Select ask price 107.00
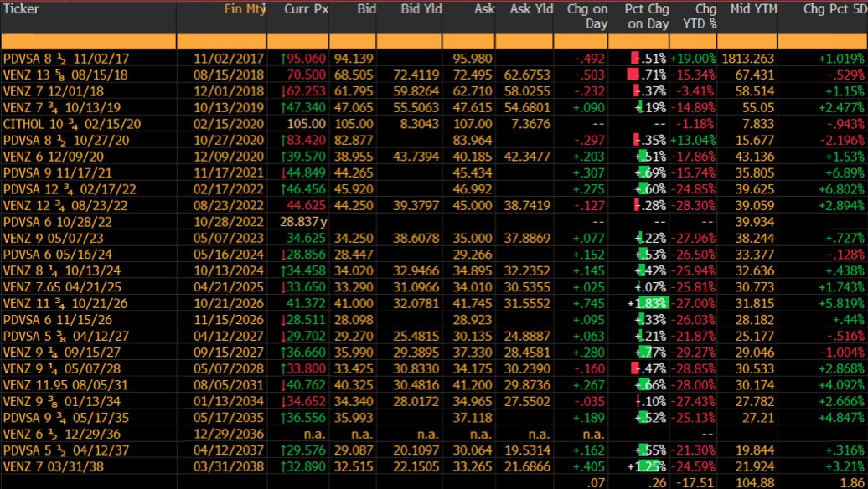Viewport: 868px width, 489px height. tap(473, 124)
